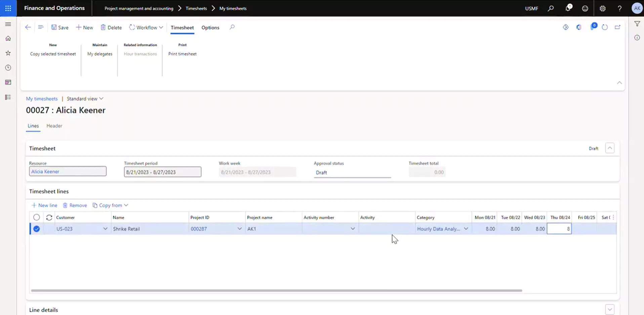644x315 pixels.
Task: Open form in new window icon
Action: (617, 27)
